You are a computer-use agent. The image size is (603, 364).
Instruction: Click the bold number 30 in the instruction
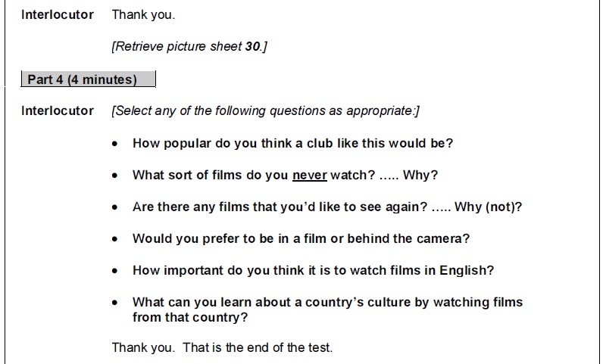pos(253,47)
